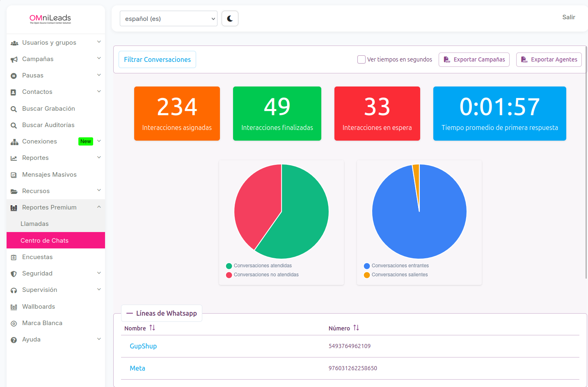Click the Marca Blanca target icon
This screenshot has height=387, width=588.
point(14,323)
